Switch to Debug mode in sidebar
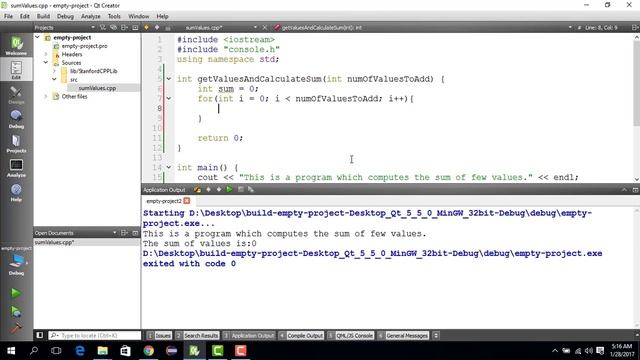Viewport: 640px width, 360px height. point(16,119)
